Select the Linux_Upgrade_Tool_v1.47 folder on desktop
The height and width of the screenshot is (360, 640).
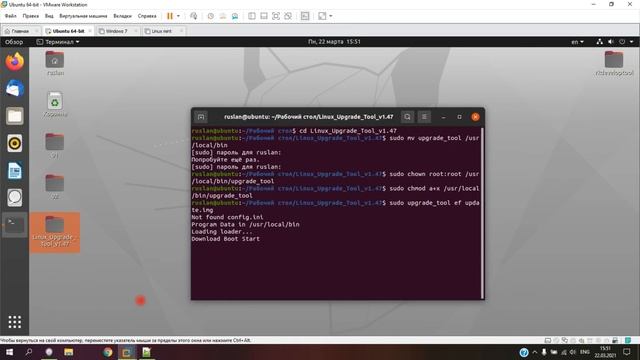coord(55,231)
